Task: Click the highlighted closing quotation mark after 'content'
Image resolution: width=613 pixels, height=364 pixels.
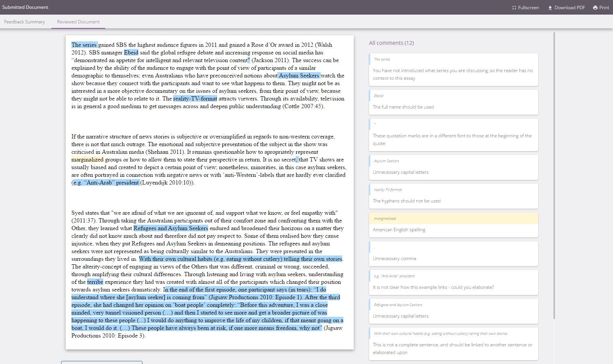Action: click(249, 60)
